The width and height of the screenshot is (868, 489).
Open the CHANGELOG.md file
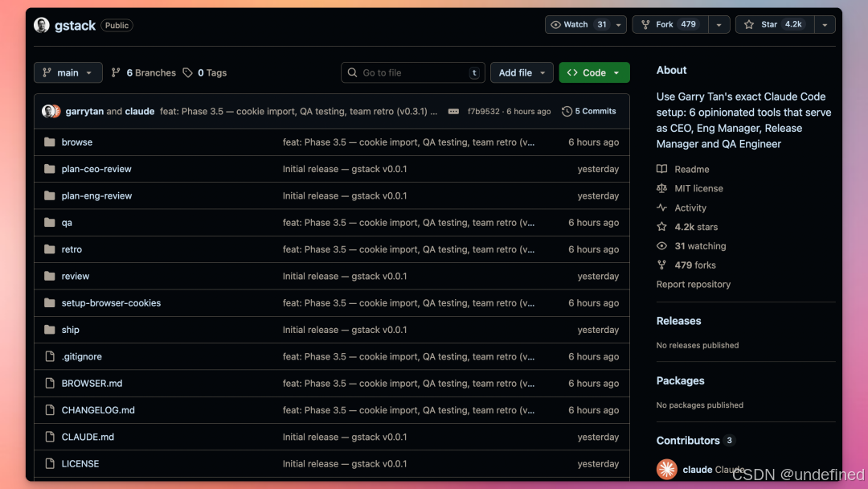[98, 410]
